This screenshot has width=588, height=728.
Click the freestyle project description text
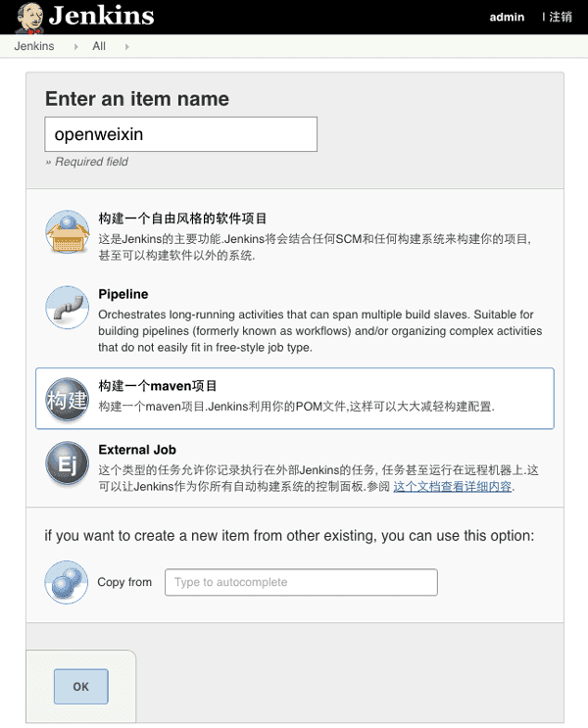pyautogui.click(x=315, y=247)
